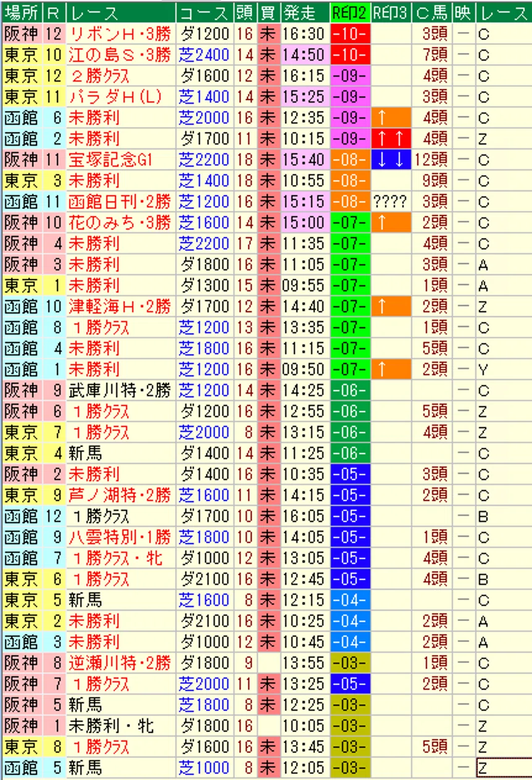The height and width of the screenshot is (780, 532).
Task: Click the 14:50 start time cell
Action: 304,55
